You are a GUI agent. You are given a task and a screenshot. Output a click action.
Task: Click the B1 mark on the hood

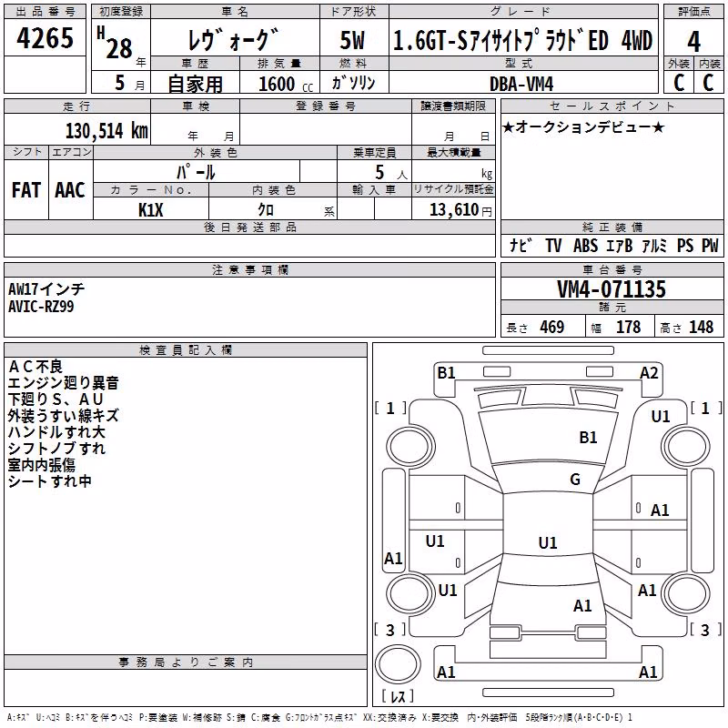coord(588,438)
